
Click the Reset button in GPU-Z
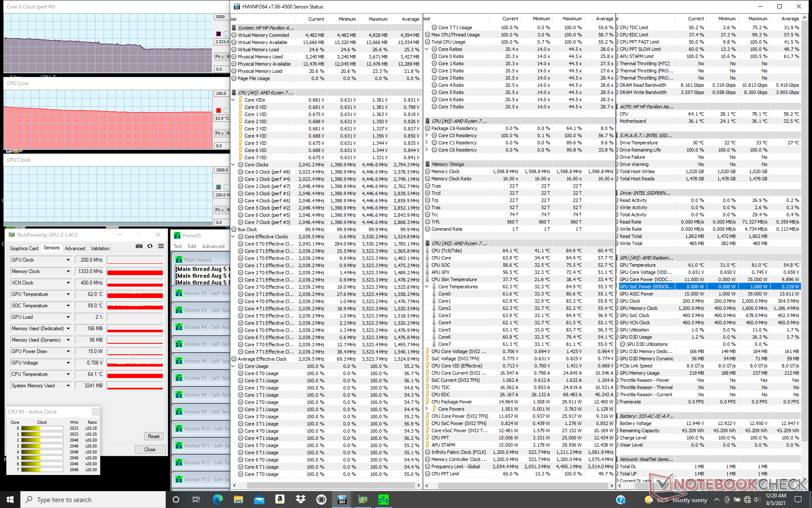coord(154,436)
